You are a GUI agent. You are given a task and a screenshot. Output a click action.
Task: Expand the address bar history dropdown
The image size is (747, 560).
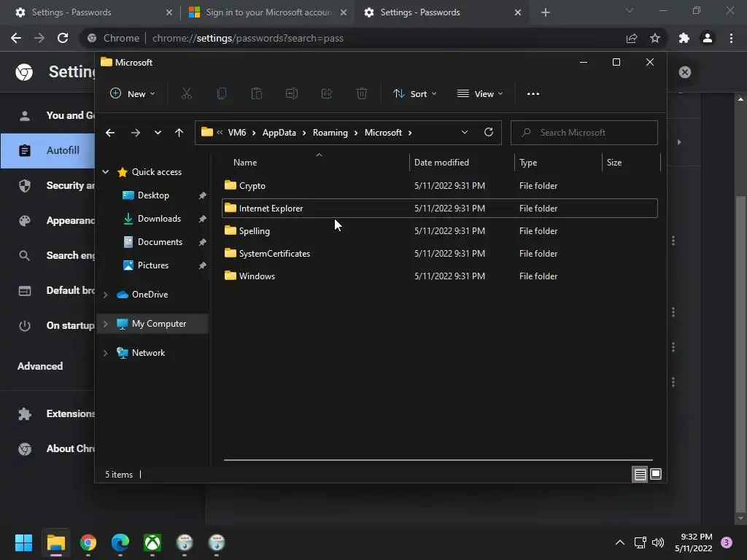click(x=465, y=133)
